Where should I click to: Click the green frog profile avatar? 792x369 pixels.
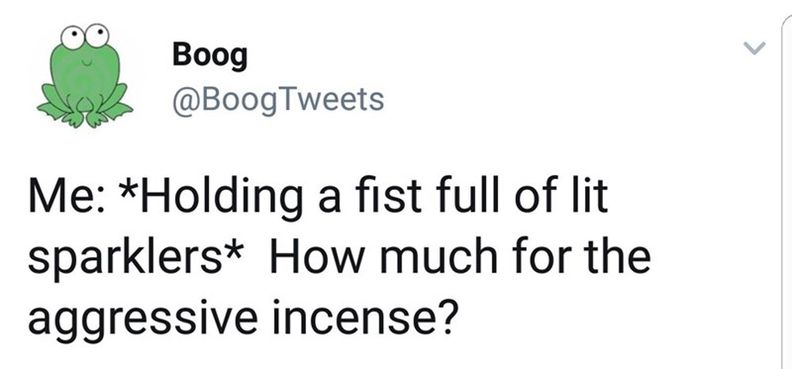[x=85, y=76]
